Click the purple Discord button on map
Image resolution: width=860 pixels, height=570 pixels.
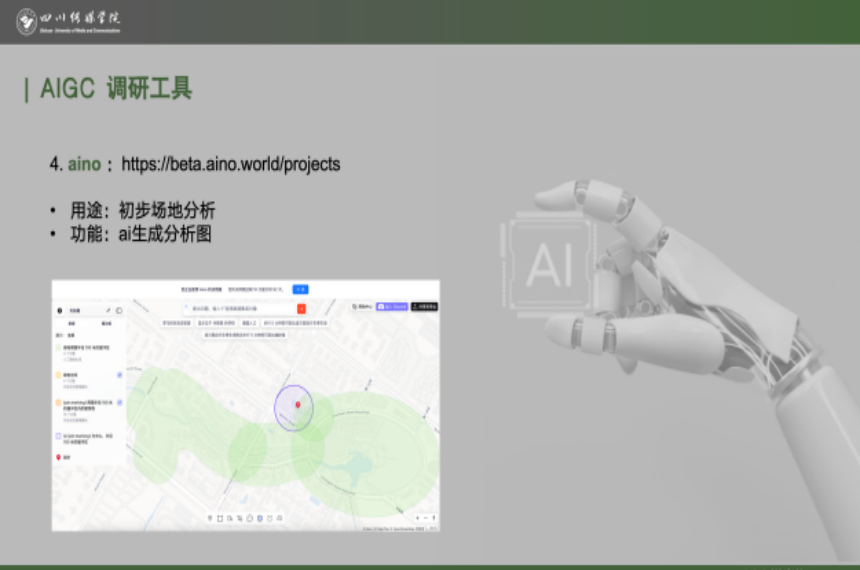[x=391, y=307]
